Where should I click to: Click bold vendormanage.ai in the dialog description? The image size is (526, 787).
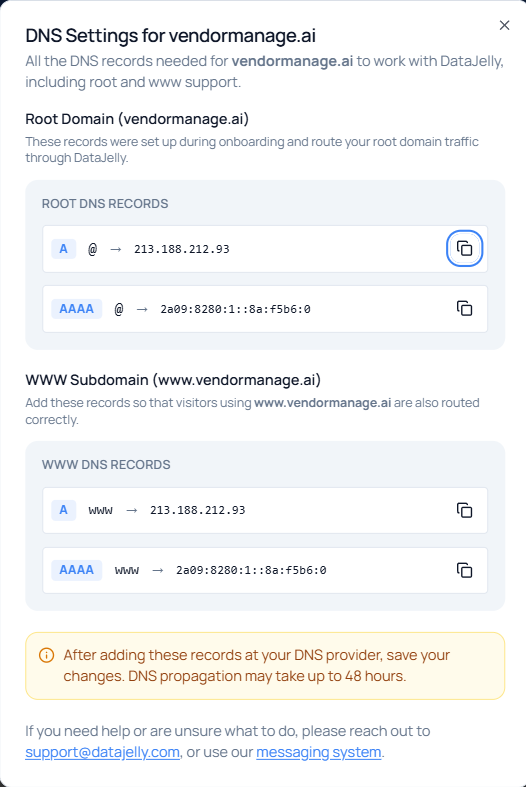[292, 61]
